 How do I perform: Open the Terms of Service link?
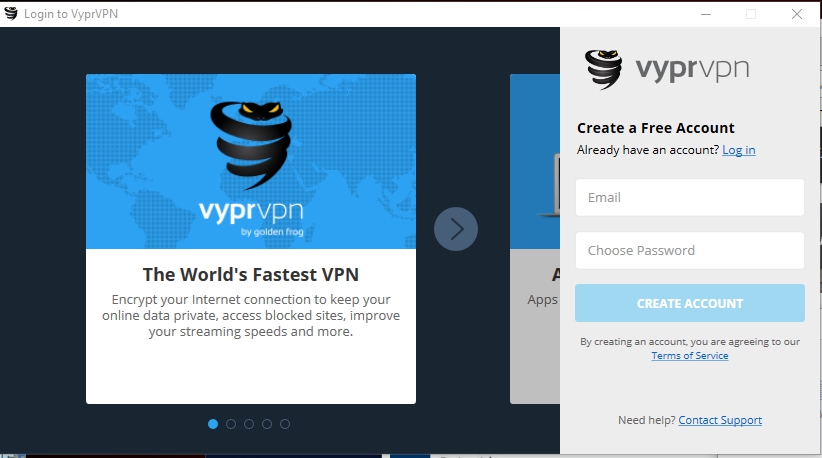tap(689, 355)
